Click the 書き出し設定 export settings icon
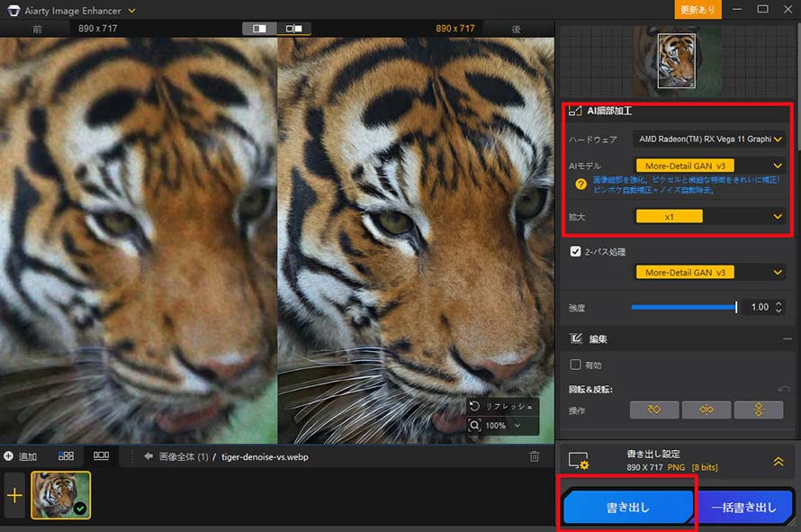801x532 pixels. point(579,461)
